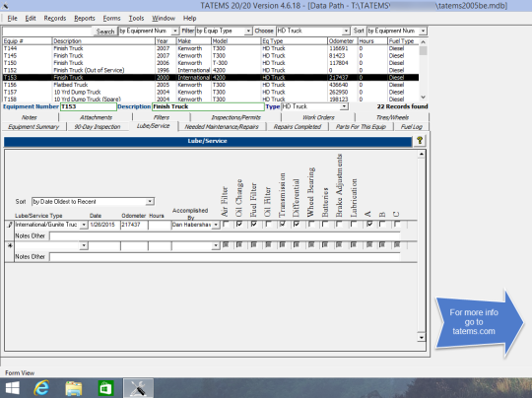
Task: Open the Window menu
Action: click(164, 19)
